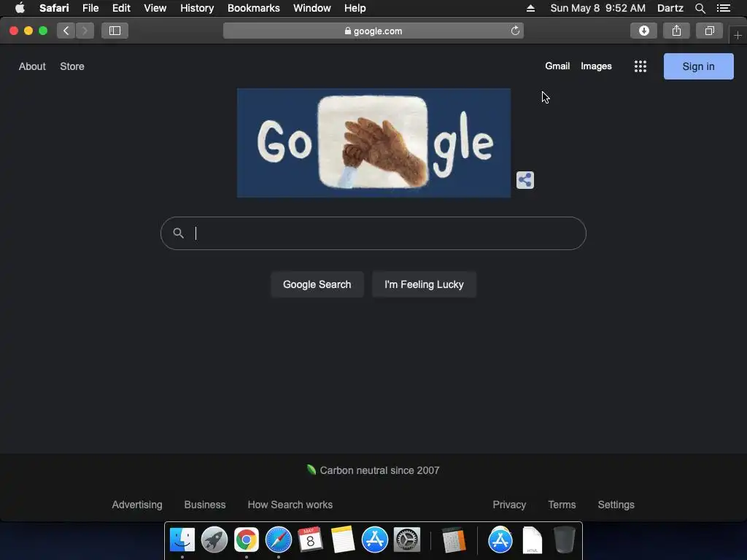Open the Share sheet in Safari toolbar
The width and height of the screenshot is (747, 560).
point(676,31)
